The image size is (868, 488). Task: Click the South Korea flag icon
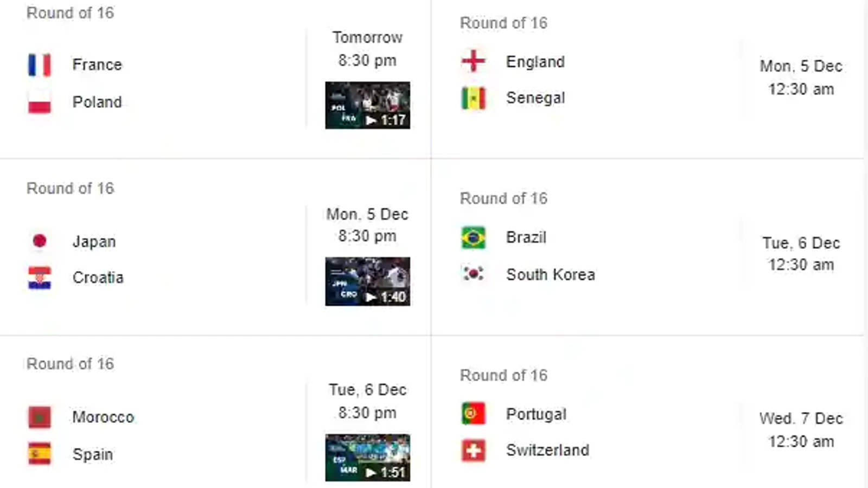(473, 274)
